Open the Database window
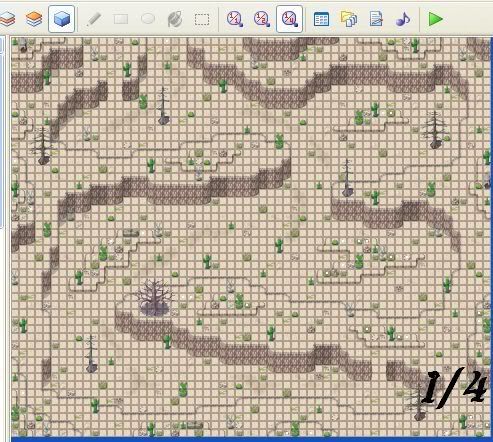 (321, 19)
